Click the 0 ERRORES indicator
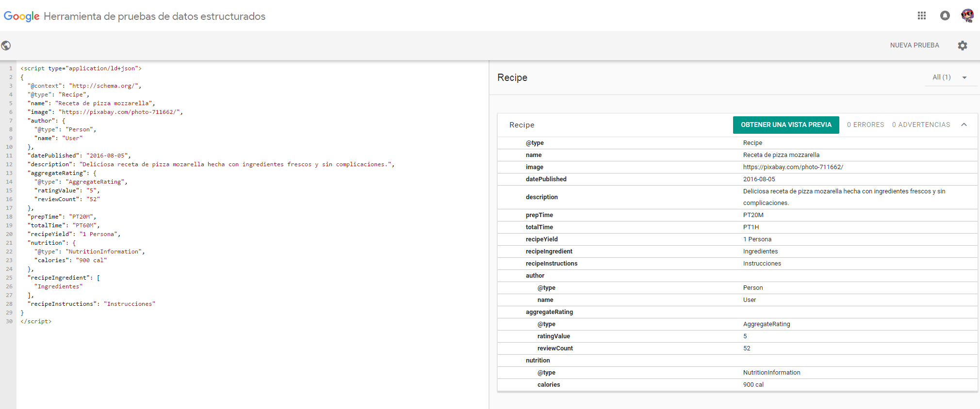 click(x=866, y=125)
